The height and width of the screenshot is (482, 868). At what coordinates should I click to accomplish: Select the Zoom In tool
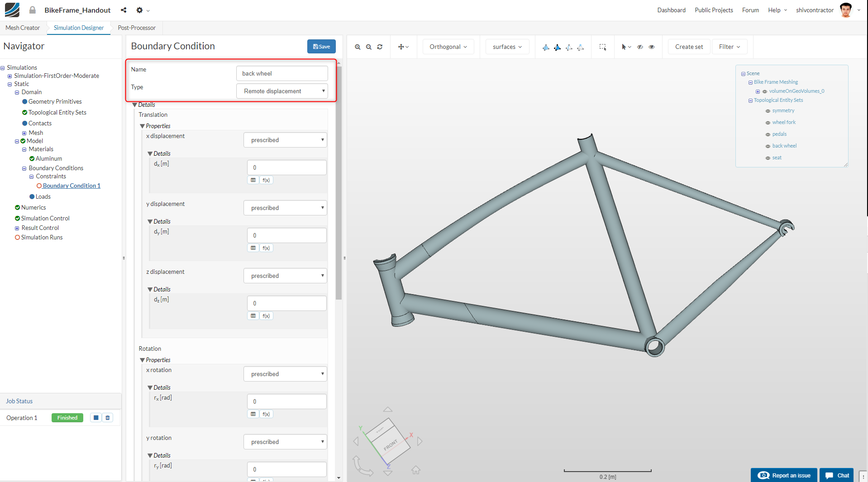point(358,47)
